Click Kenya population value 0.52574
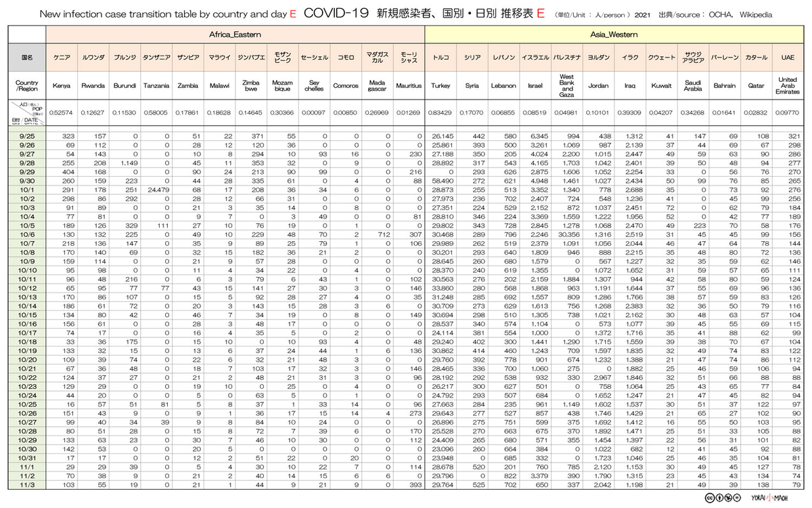This screenshot has height=508, width=812. [x=62, y=112]
